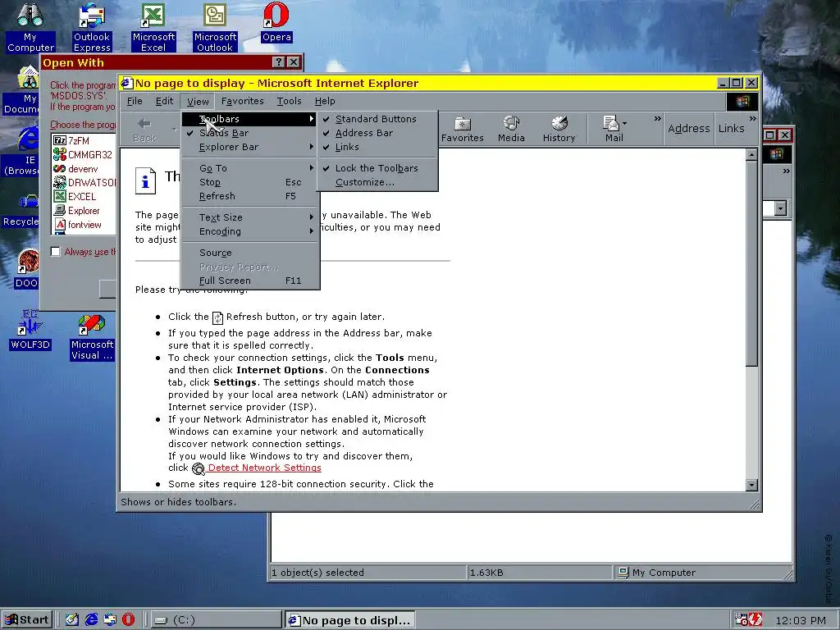The height and width of the screenshot is (630, 840).
Task: Select the Microsoft Outlook desktop shortcut
Action: click(x=215, y=27)
